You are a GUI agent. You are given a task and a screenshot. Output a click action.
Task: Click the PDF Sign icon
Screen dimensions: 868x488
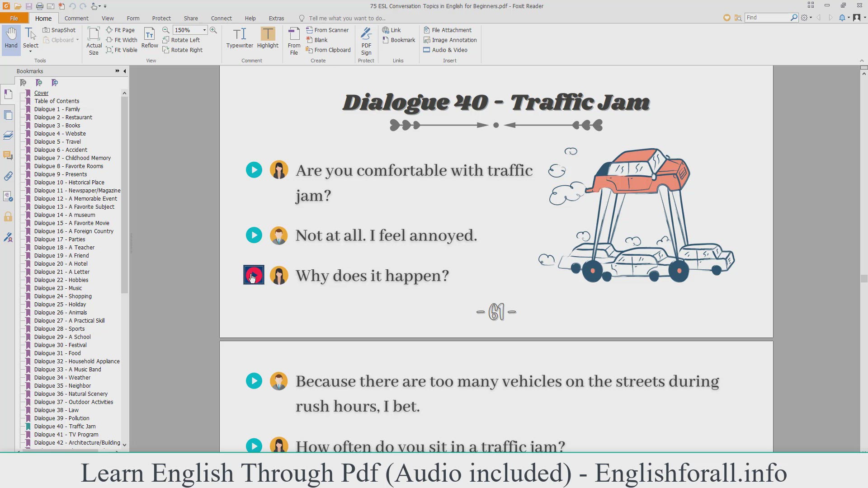pyautogui.click(x=366, y=40)
